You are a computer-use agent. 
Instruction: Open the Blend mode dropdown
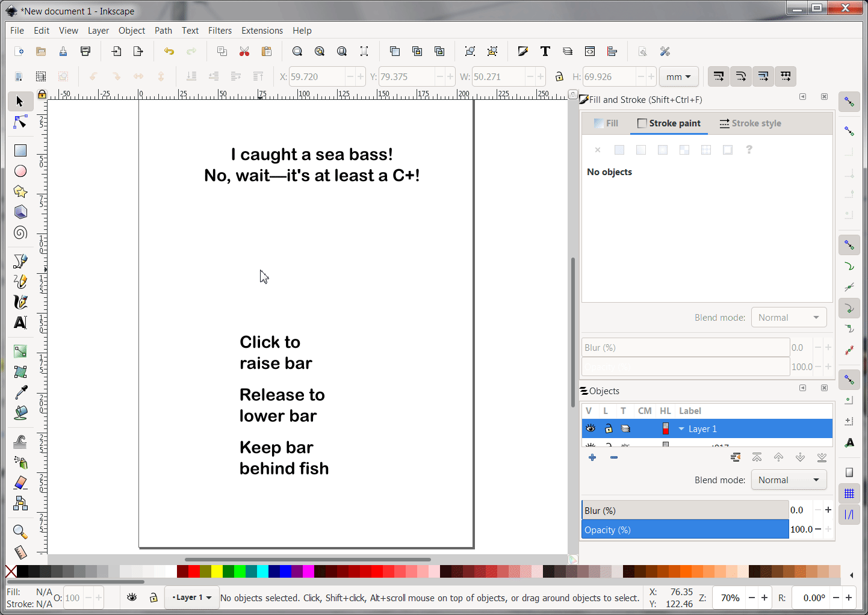pos(789,480)
